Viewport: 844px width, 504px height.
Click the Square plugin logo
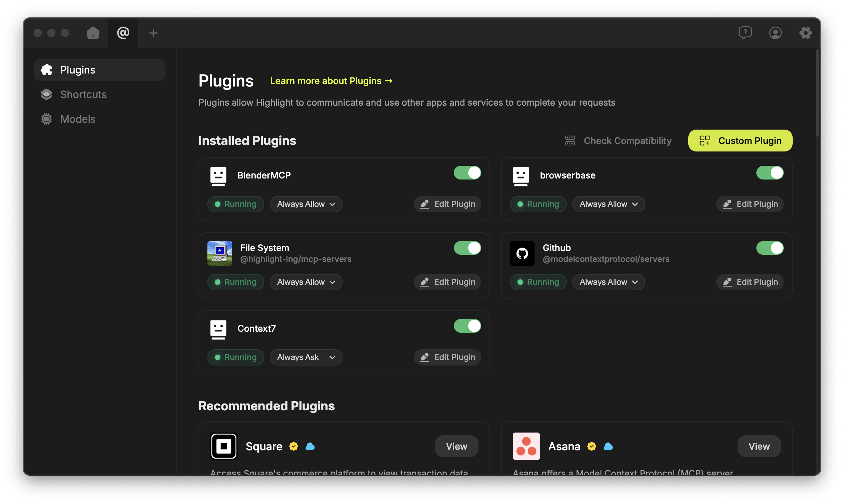pyautogui.click(x=223, y=446)
